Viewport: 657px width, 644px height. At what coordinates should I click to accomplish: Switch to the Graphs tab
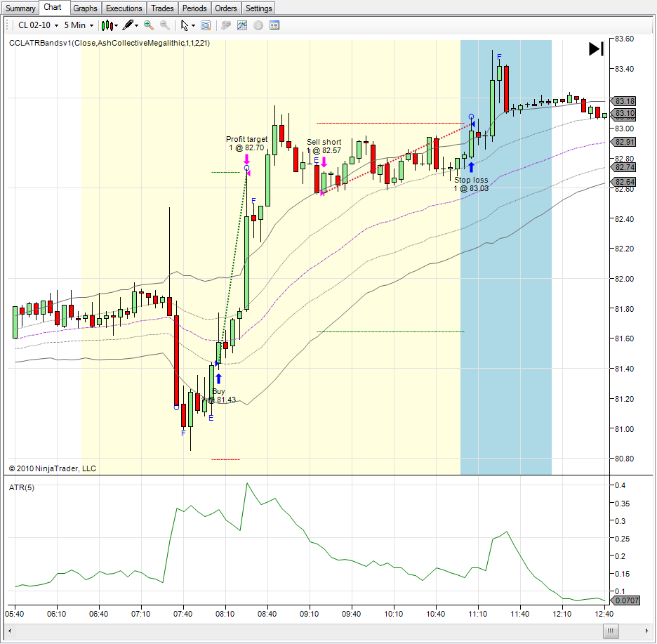pyautogui.click(x=85, y=8)
